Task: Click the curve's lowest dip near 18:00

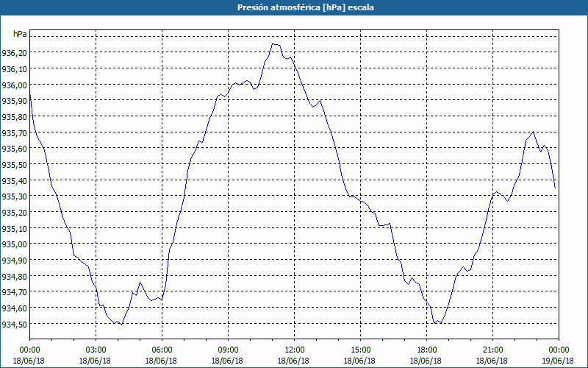Action: click(x=436, y=323)
